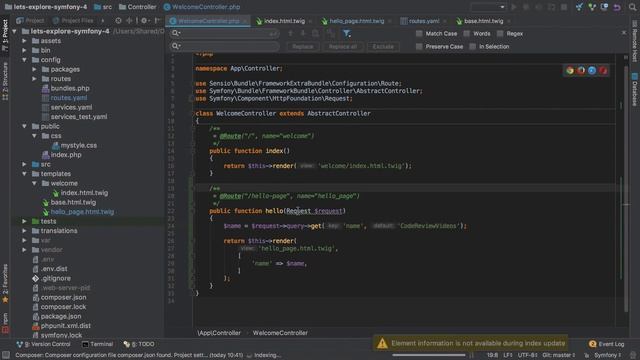Enable Preserve Case checkbox
Viewport: 640px width, 360px height.
[x=419, y=47]
